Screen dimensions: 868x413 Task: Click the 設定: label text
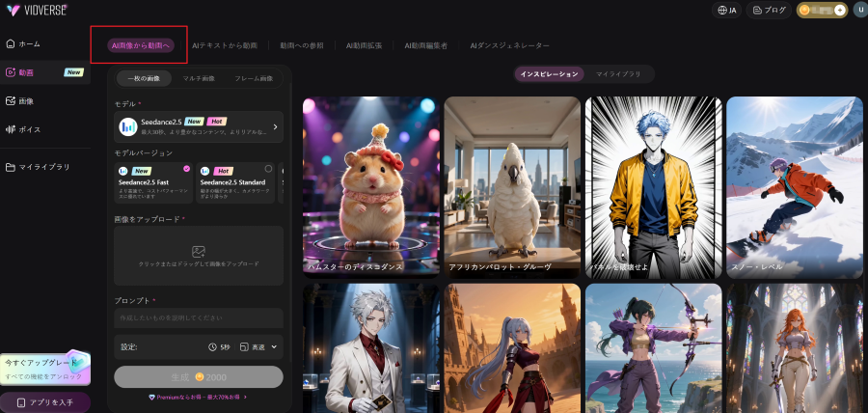(x=129, y=347)
